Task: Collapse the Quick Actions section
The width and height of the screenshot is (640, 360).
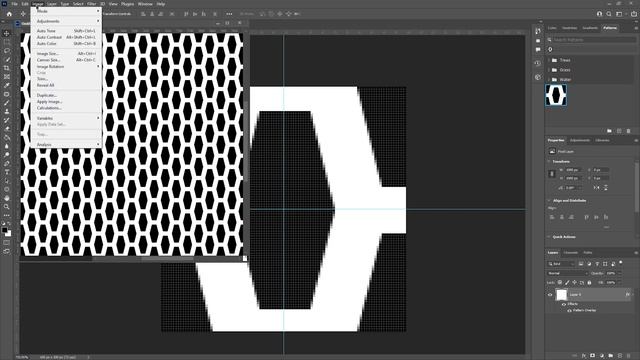Action: tap(549, 237)
